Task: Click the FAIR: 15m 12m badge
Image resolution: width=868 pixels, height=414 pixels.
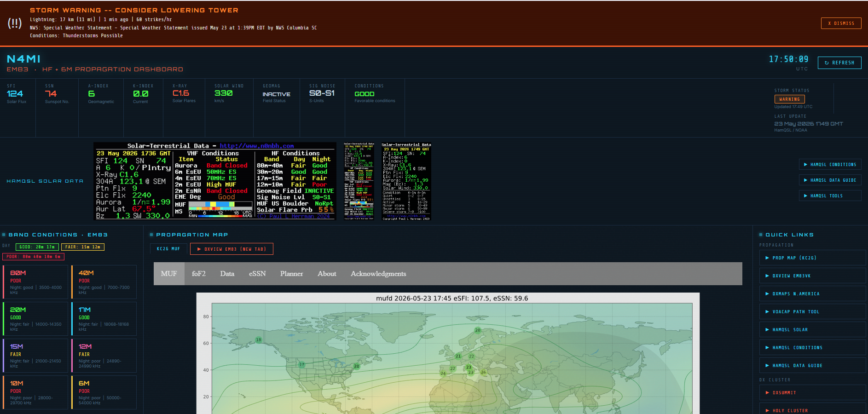Action: pyautogui.click(x=83, y=247)
